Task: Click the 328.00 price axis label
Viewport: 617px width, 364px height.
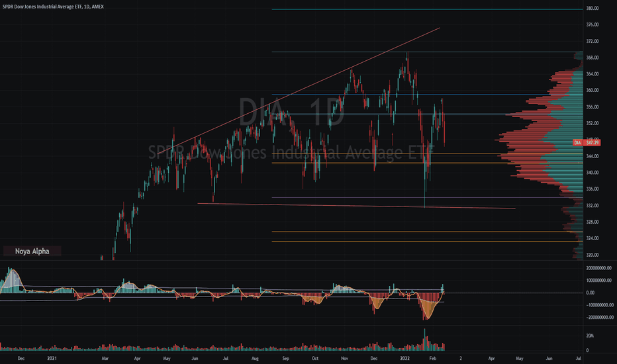Action: point(593,222)
